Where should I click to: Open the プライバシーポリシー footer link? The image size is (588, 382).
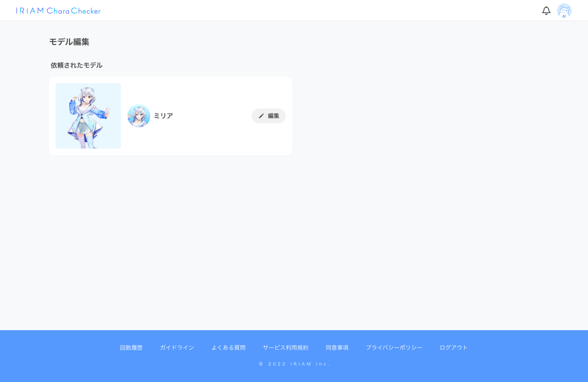[394, 348]
